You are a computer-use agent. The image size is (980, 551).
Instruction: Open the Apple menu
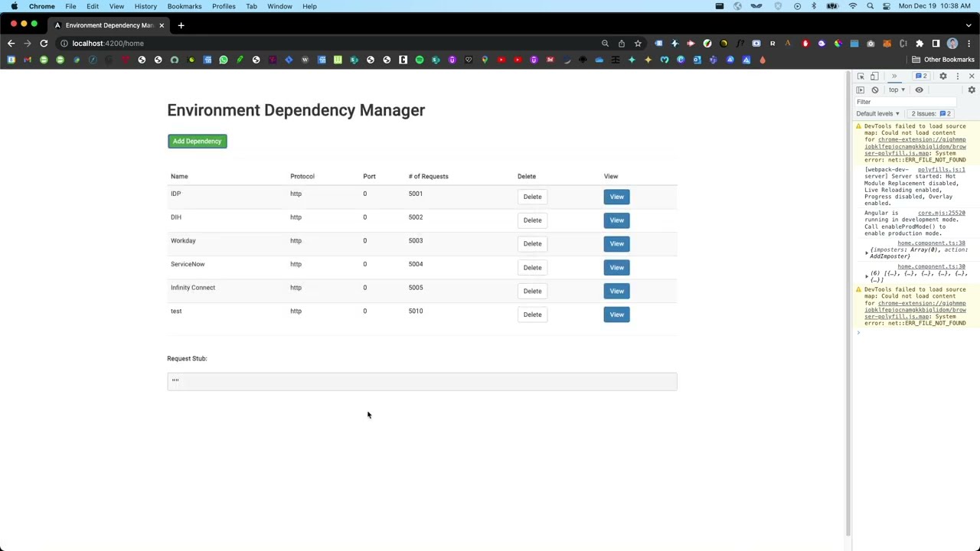(x=15, y=6)
